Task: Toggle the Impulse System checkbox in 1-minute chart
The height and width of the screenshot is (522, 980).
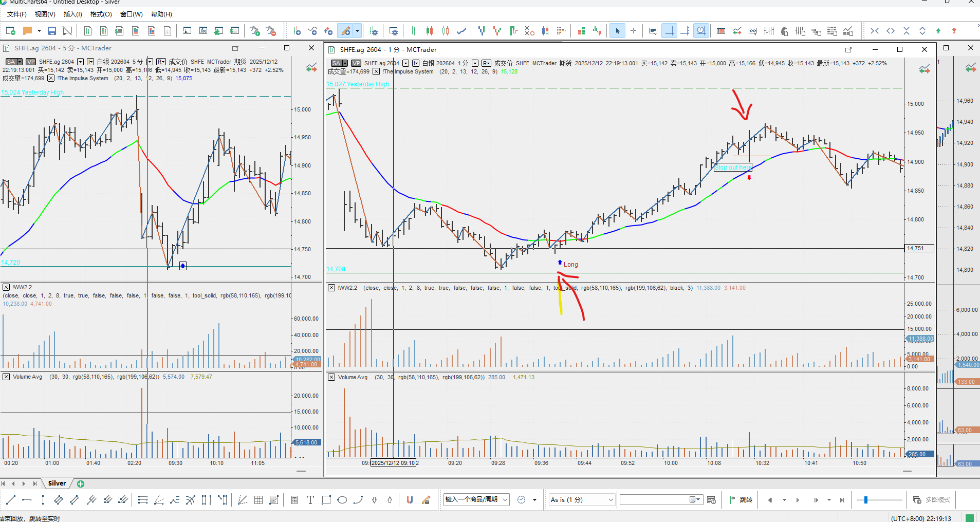Action: coord(376,71)
